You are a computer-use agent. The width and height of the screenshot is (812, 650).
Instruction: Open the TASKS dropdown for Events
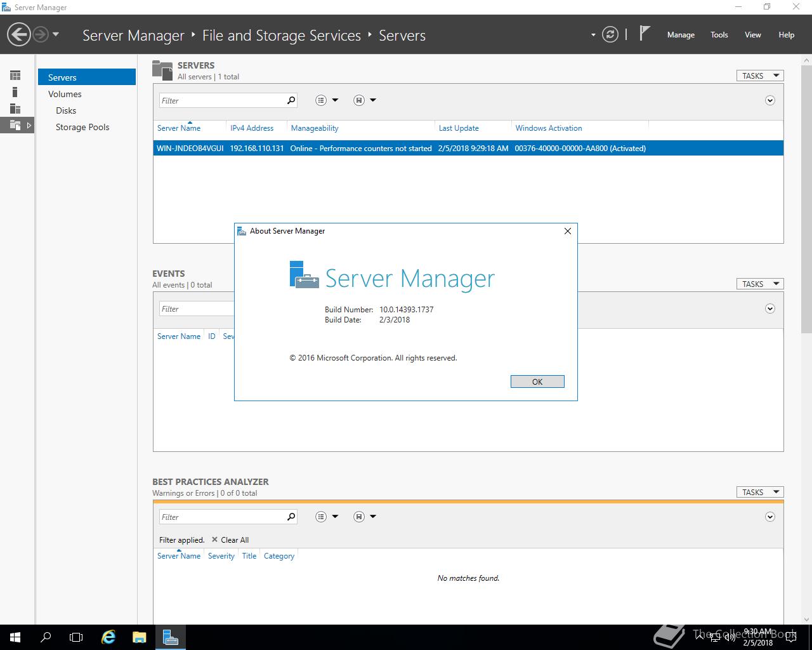click(760, 284)
